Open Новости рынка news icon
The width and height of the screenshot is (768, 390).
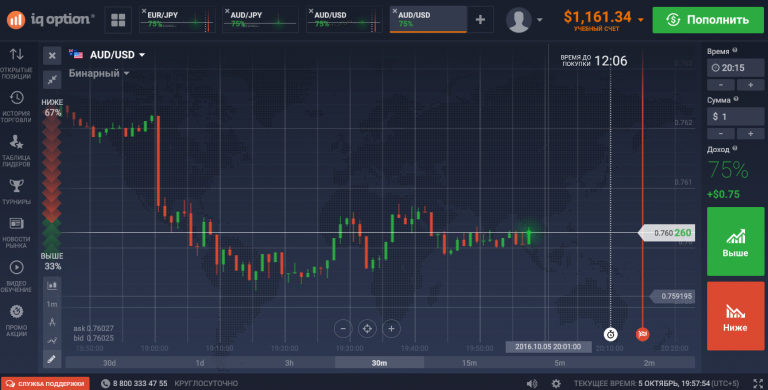[x=16, y=233]
